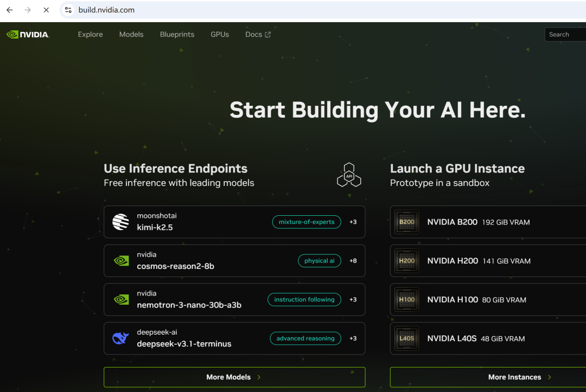Screen dimensions: 586x392
Task: Click the Use Inference Endpoints heading
Action: point(176,169)
